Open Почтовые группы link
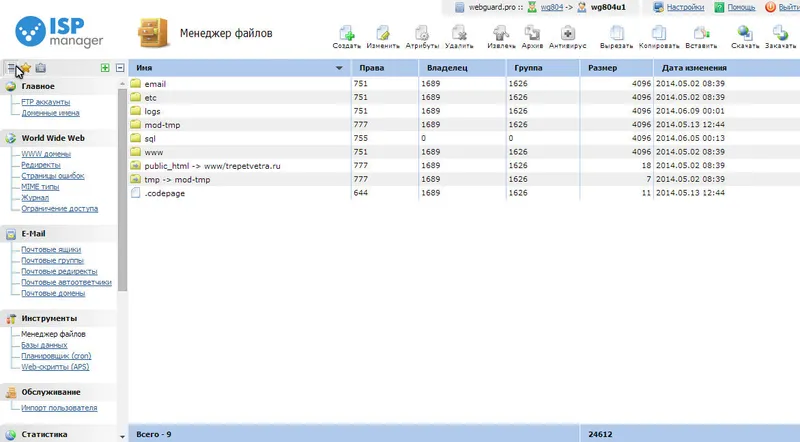This screenshot has height=442, width=800. click(x=52, y=260)
